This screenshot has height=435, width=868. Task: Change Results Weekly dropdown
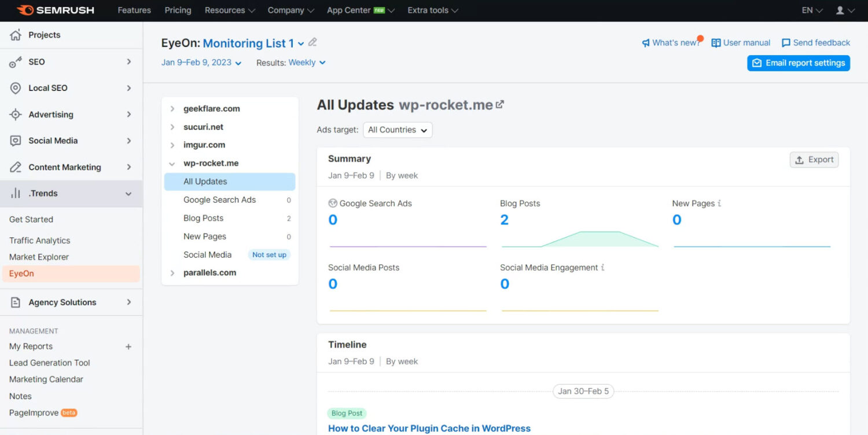(307, 63)
